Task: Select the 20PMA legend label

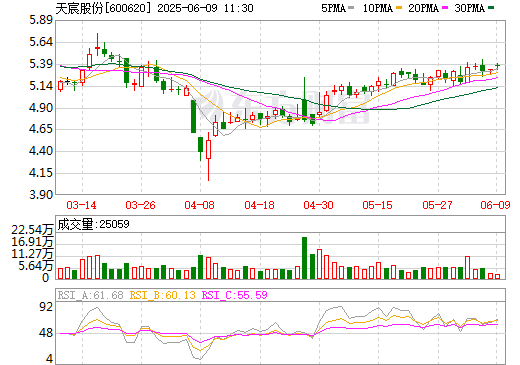Action: (424, 8)
